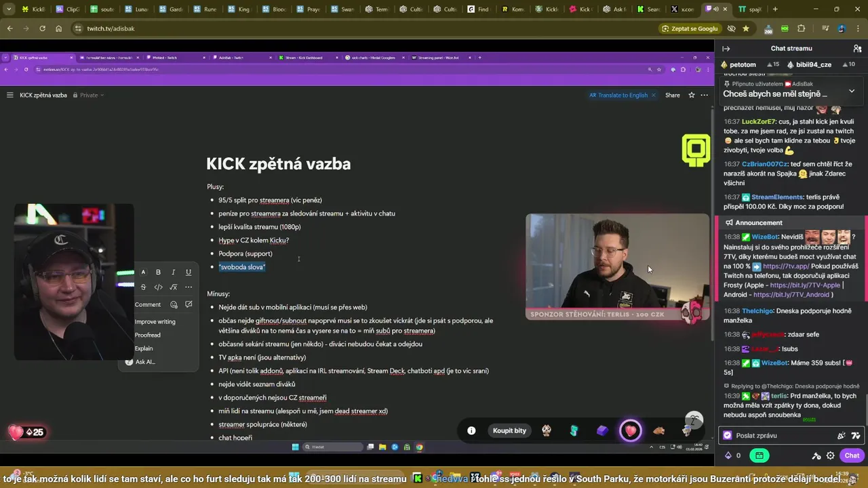Open the 7TV emote menu in message box
The width and height of the screenshot is (868, 488).
pos(856,436)
